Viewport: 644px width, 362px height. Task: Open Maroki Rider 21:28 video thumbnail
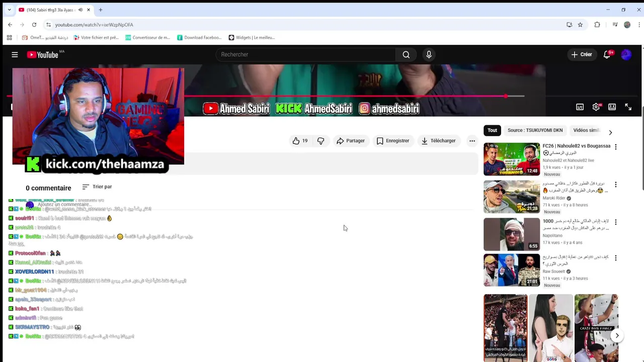pyautogui.click(x=512, y=197)
